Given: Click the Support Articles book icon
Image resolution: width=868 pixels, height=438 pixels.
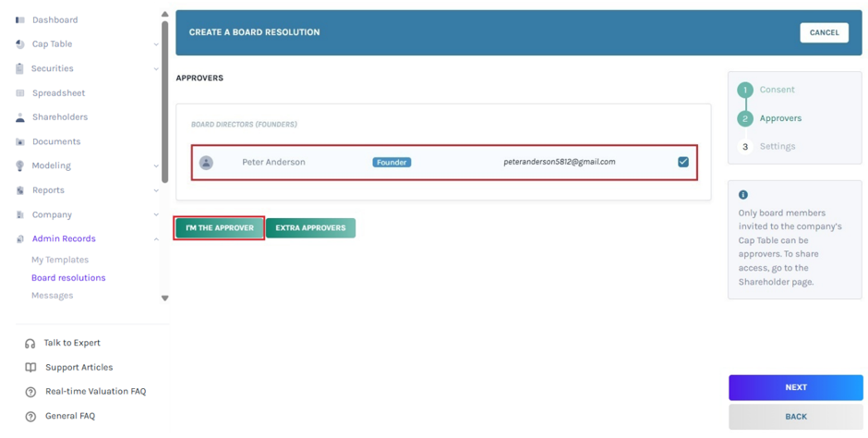Looking at the screenshot, I should pos(30,368).
